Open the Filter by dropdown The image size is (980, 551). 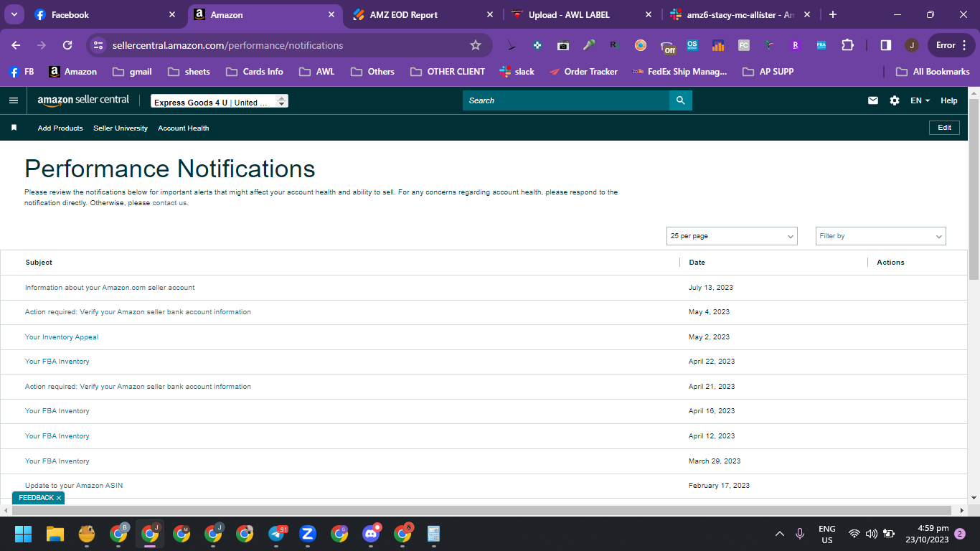coord(881,236)
